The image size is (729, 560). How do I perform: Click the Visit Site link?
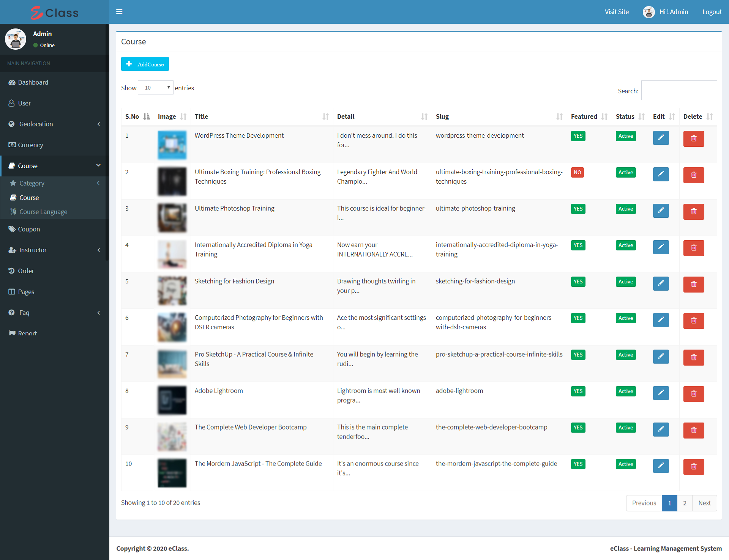(617, 12)
